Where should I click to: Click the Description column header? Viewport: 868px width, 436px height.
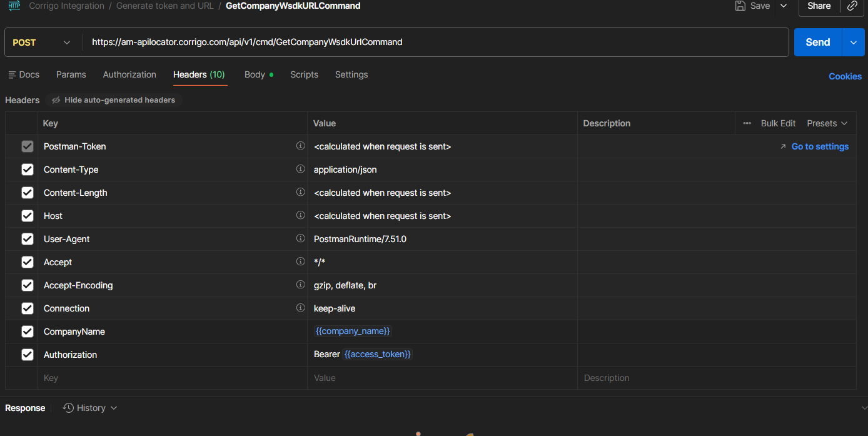[607, 123]
